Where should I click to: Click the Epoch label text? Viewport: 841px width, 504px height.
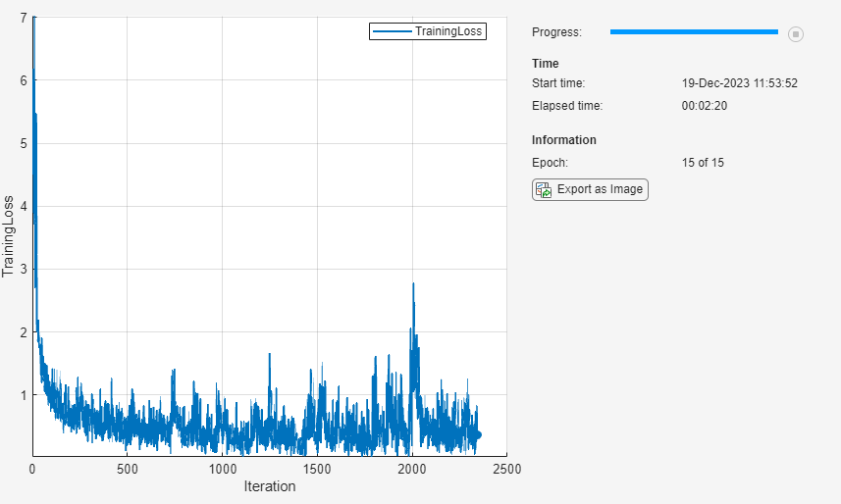[x=550, y=163]
